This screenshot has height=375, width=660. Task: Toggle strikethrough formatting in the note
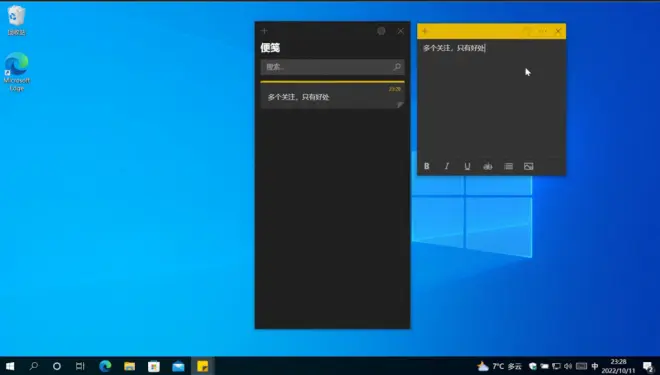(x=488, y=166)
